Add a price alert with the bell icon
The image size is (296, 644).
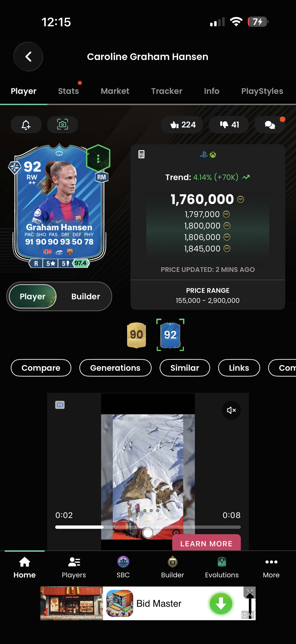tap(26, 124)
